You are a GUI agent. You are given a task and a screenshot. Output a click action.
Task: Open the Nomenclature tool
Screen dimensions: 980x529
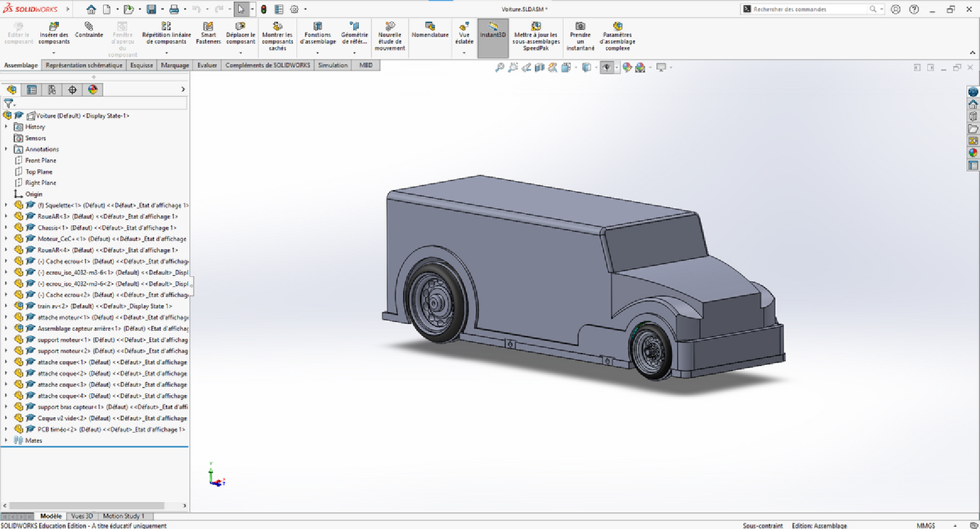tap(430, 27)
